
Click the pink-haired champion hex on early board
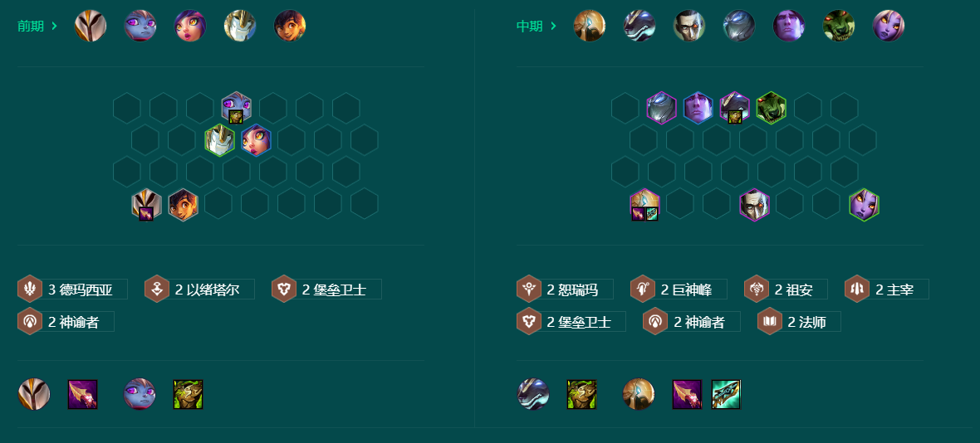pos(257,139)
